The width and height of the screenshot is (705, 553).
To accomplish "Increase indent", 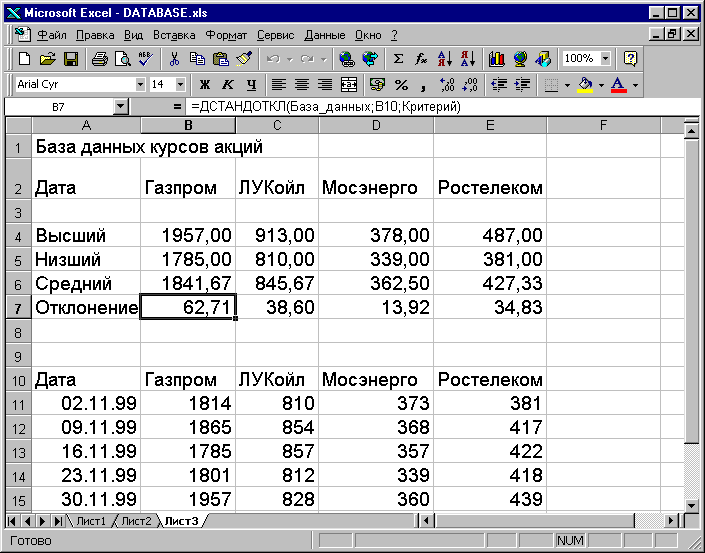I will (522, 85).
